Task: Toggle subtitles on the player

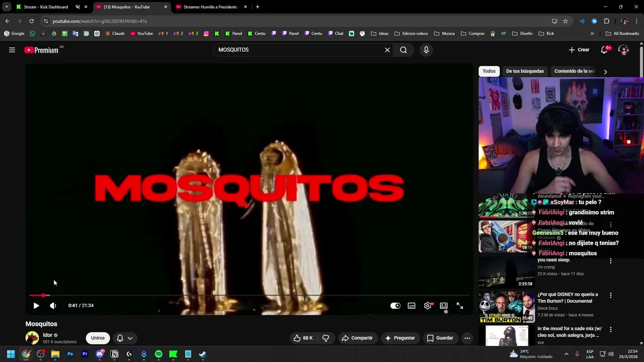Action: pyautogui.click(x=412, y=306)
